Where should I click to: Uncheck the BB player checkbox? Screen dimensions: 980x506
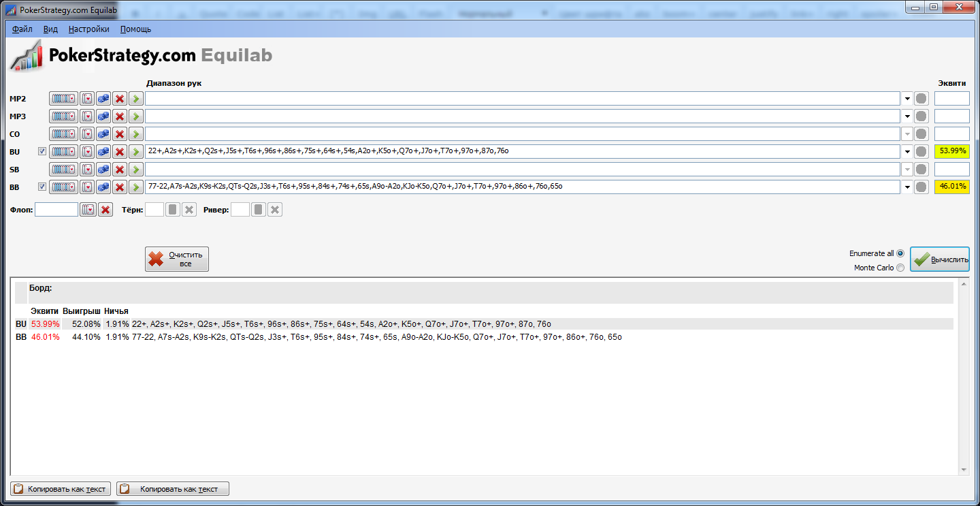(42, 187)
